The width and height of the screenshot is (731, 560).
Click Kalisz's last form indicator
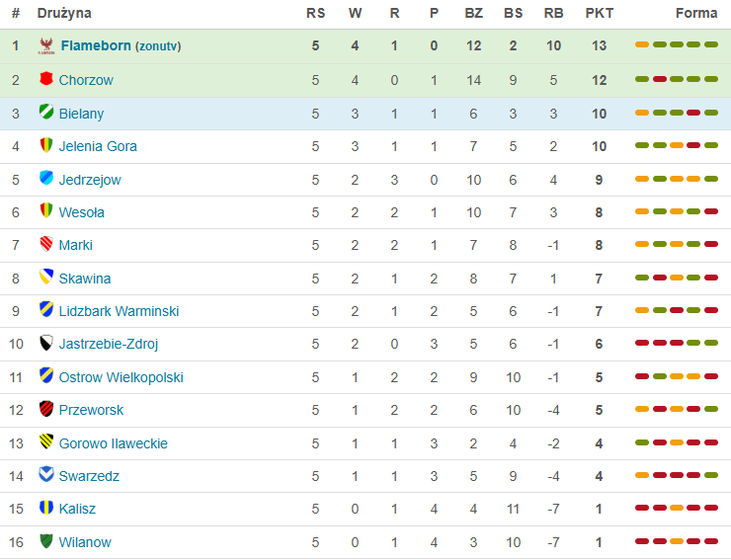pyautogui.click(x=711, y=509)
